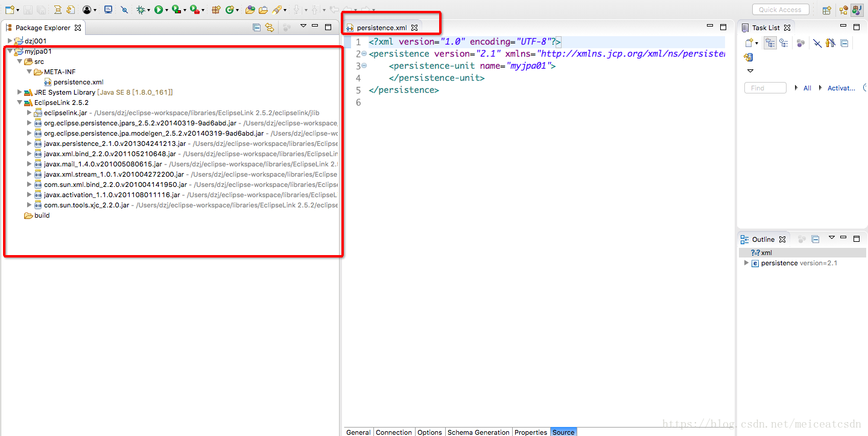The width and height of the screenshot is (868, 436).
Task: Toggle Scheduled view in Task List
Action: pos(784,43)
